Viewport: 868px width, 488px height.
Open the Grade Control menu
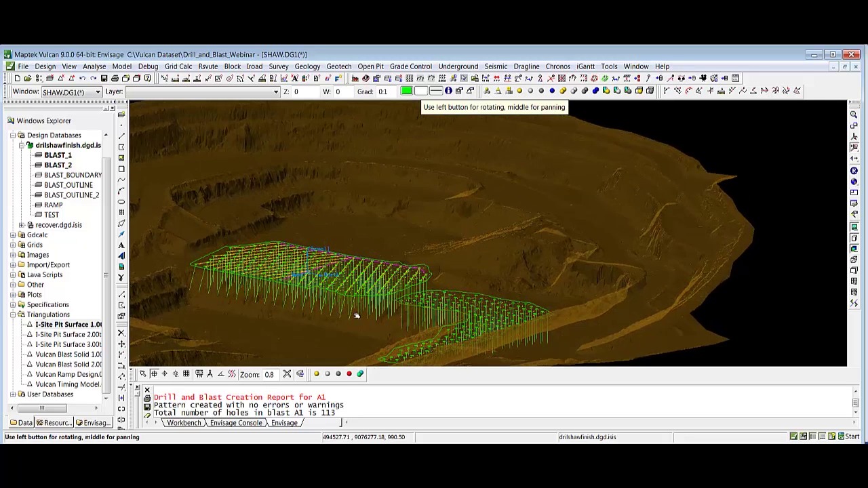pyautogui.click(x=410, y=66)
